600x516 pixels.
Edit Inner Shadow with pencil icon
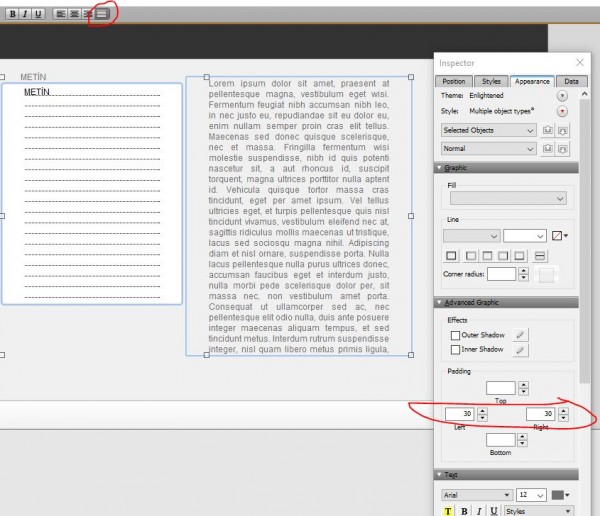click(520, 350)
